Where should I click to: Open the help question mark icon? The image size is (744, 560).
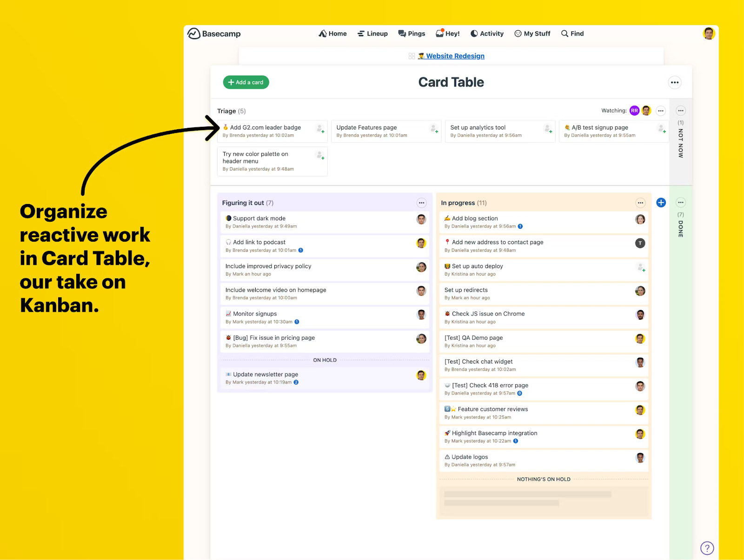click(x=707, y=548)
